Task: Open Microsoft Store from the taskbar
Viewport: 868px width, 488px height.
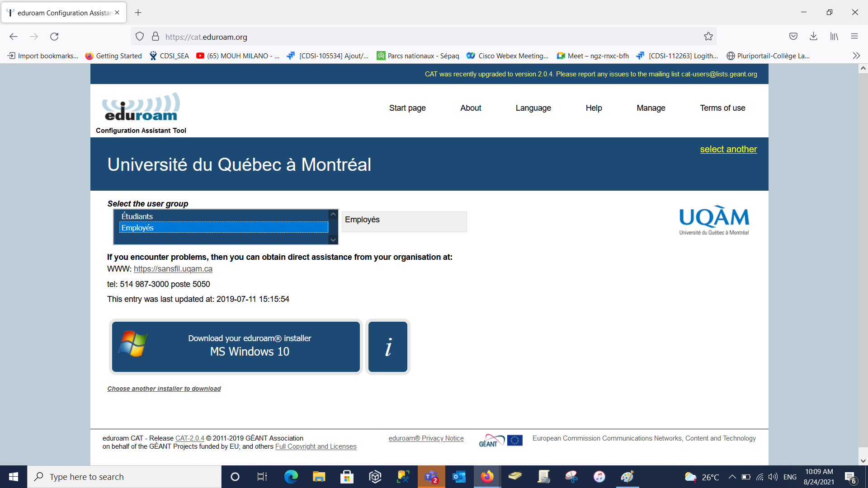Action: coord(347,477)
